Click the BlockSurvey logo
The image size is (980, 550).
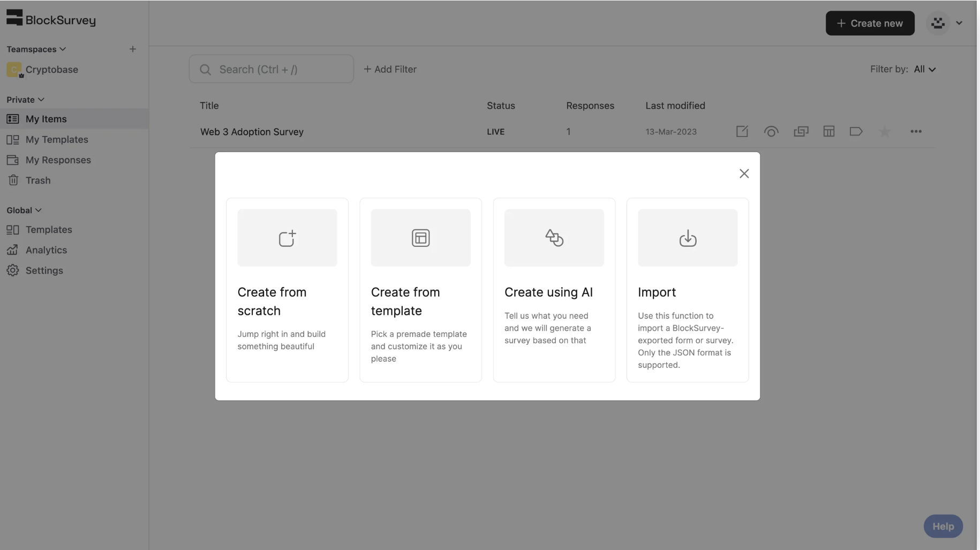click(x=51, y=19)
